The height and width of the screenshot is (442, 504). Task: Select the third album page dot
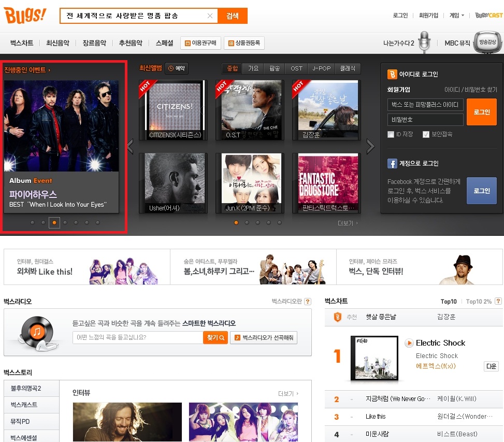click(258, 223)
